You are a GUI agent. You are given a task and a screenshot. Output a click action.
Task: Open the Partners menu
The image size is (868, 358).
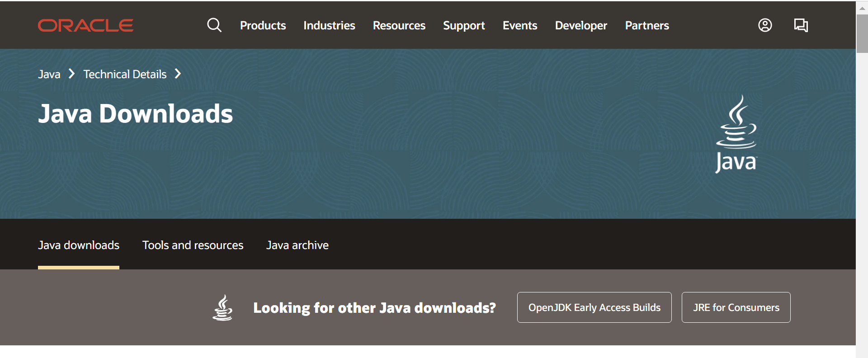point(647,25)
